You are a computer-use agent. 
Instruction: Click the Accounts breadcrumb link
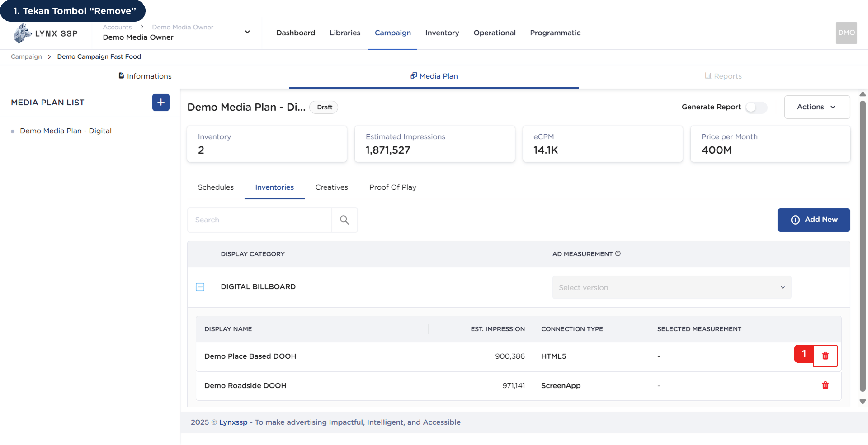click(x=117, y=27)
